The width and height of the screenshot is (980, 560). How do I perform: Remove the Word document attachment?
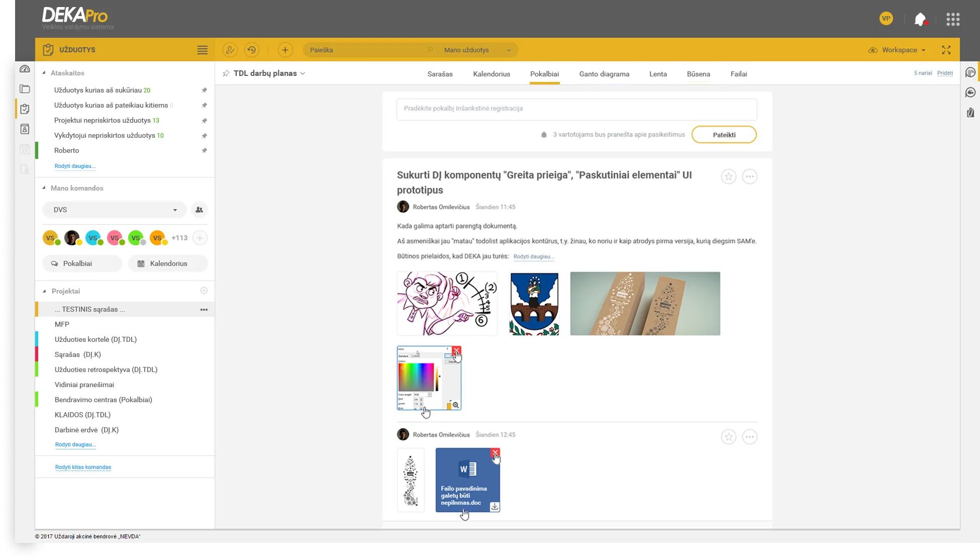496,452
